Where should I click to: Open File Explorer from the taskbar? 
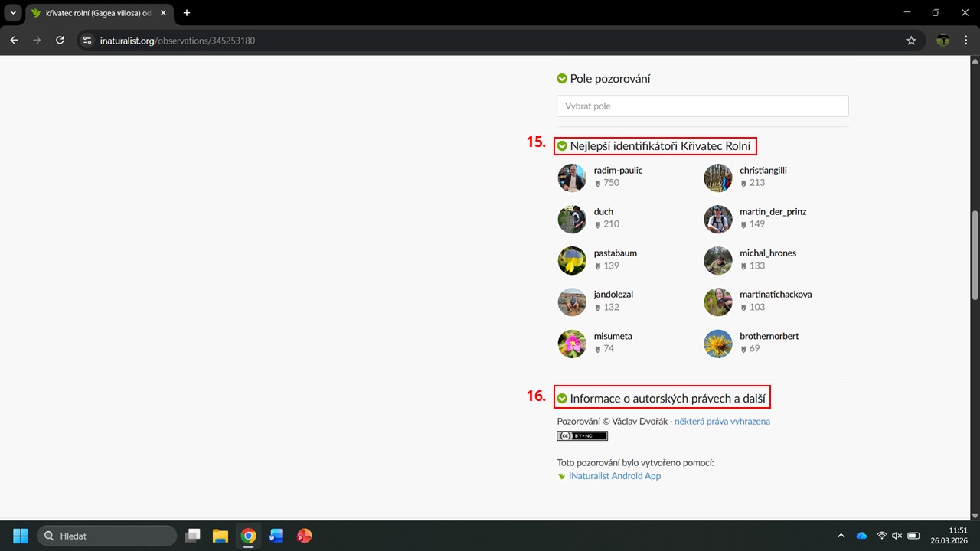pyautogui.click(x=220, y=536)
